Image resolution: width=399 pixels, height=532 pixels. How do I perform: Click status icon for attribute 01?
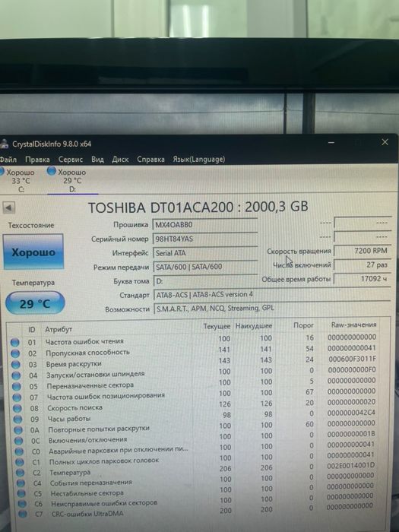click(x=14, y=342)
